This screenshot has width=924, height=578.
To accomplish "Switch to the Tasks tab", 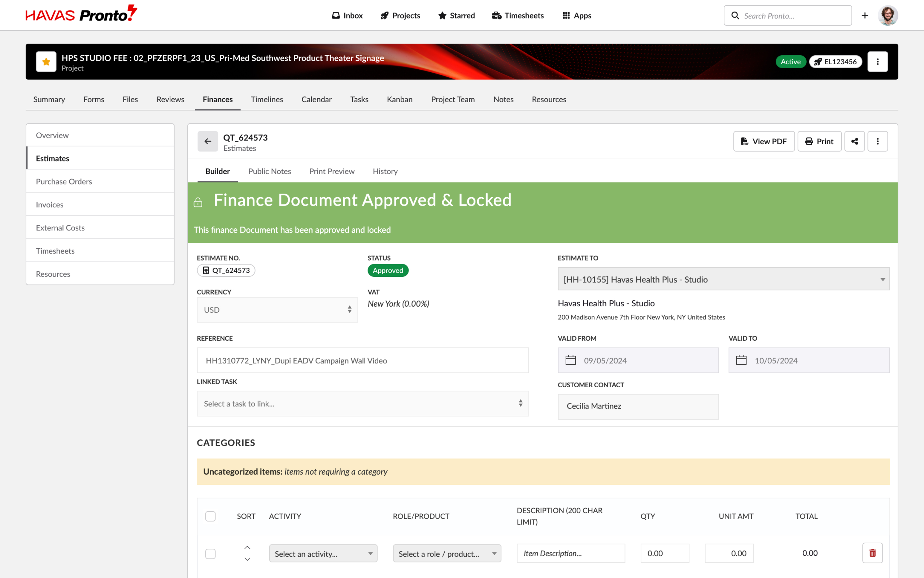I will pos(359,99).
